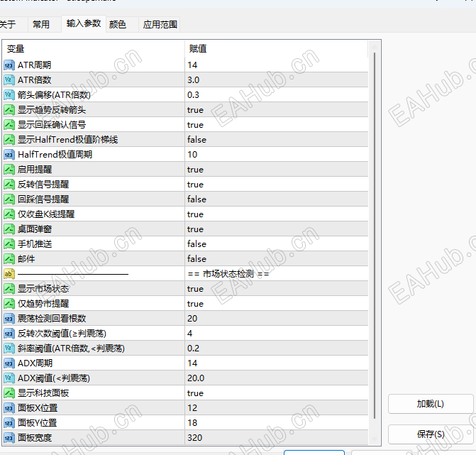Click the integer icon beside ATR周期
476x455 pixels.
[9, 65]
